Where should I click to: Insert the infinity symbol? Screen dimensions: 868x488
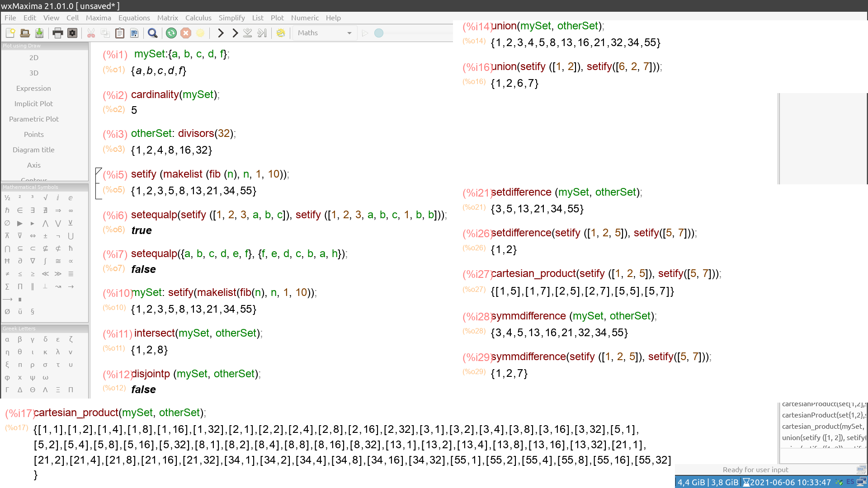[71, 210]
